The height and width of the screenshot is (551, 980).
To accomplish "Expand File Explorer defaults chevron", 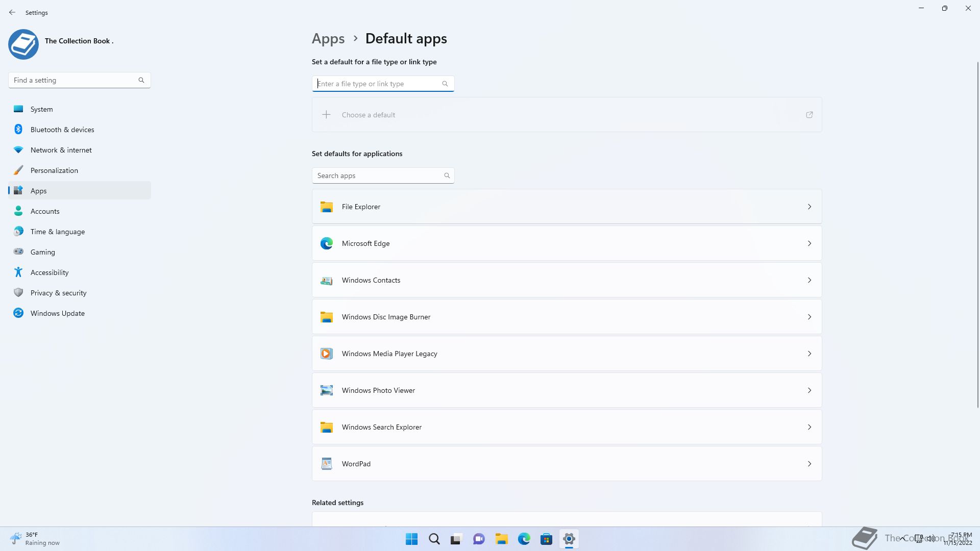I will click(810, 207).
